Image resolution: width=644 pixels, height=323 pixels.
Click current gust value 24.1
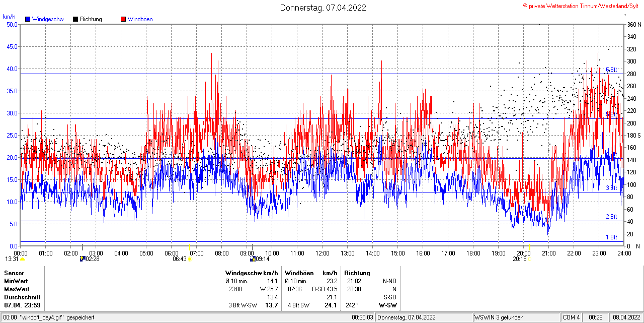click(x=331, y=305)
